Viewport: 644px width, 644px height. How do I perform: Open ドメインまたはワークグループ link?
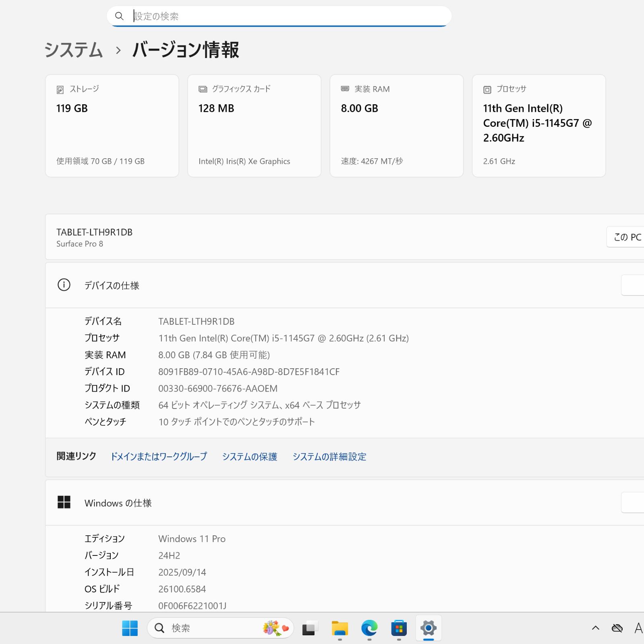[x=159, y=456]
